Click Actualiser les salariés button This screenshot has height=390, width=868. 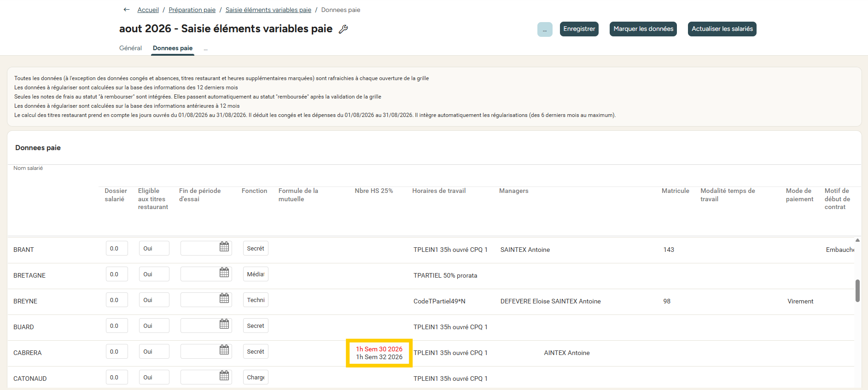click(722, 29)
